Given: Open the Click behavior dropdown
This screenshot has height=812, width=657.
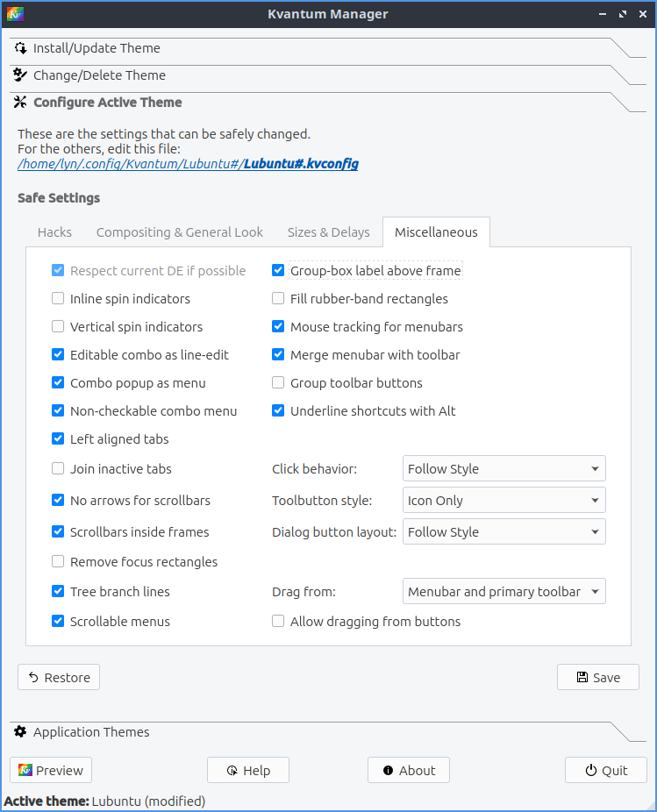Looking at the screenshot, I should tap(503, 469).
